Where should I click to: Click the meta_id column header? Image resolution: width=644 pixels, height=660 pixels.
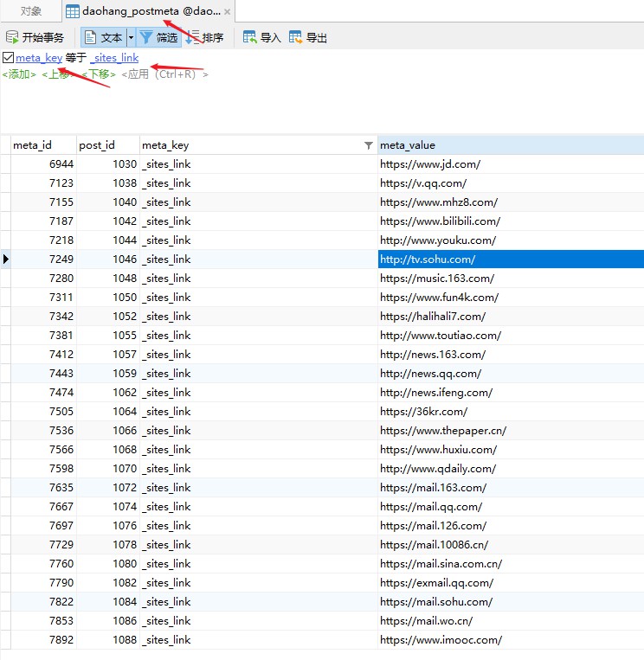pos(44,145)
